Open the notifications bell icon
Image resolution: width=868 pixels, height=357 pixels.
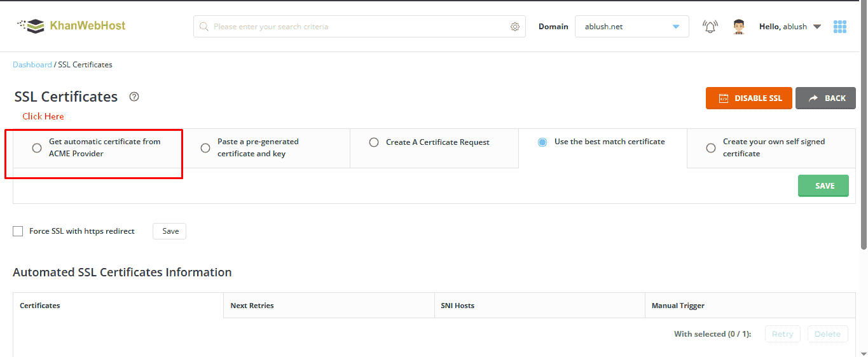(x=710, y=27)
